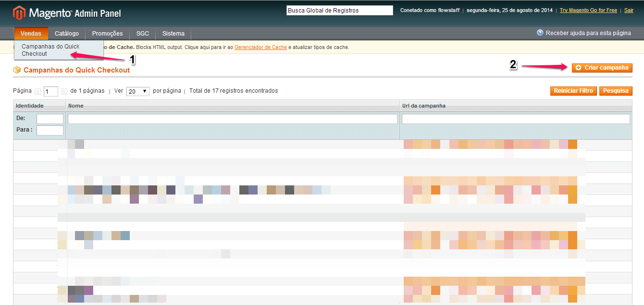Screen dimensions: 644x305
Task: Click the Total de 17 registros text
Action: tap(234, 91)
